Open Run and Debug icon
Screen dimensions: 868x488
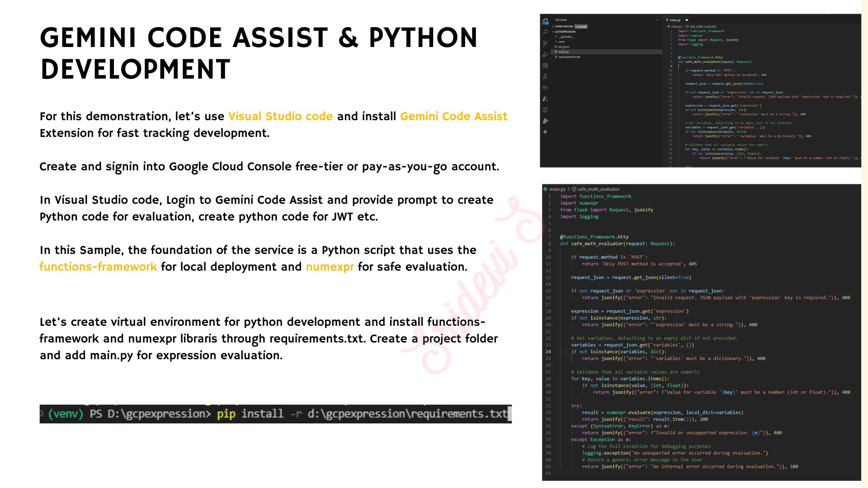(545, 55)
